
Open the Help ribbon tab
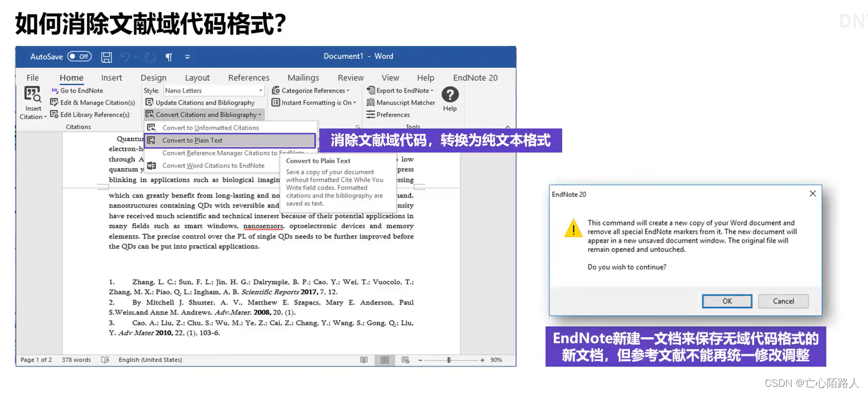(x=426, y=78)
